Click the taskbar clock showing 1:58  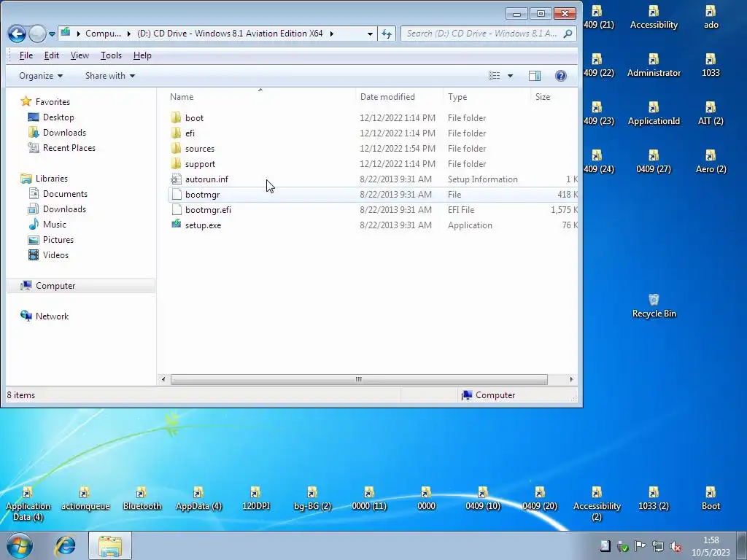711,546
